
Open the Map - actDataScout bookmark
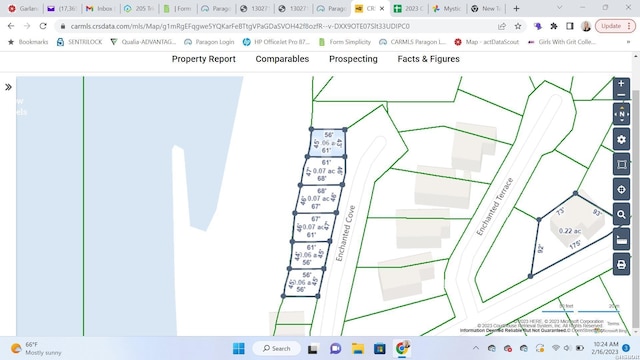point(487,42)
